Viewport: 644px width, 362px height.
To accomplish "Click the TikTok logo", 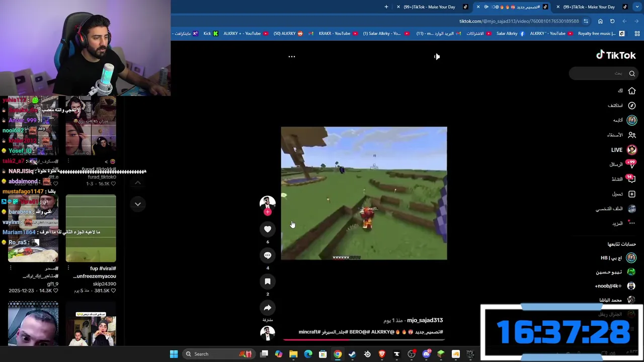I will pos(616,55).
